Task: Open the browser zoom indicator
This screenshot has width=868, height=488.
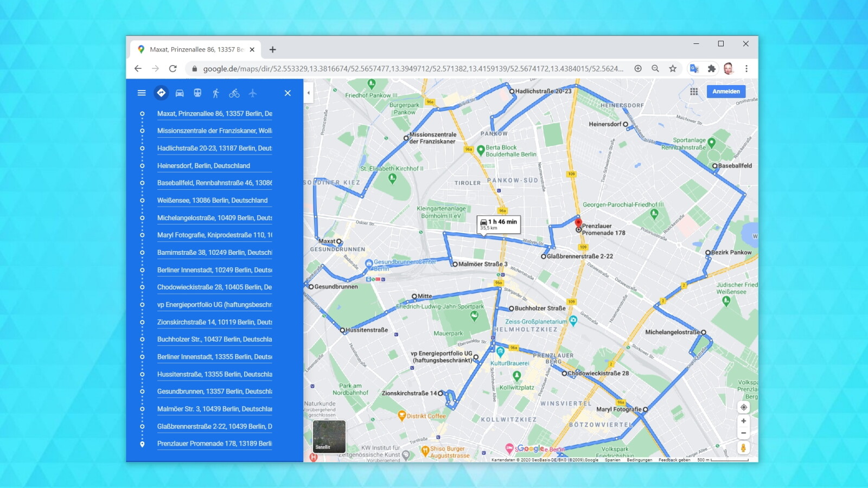Action: (655, 68)
